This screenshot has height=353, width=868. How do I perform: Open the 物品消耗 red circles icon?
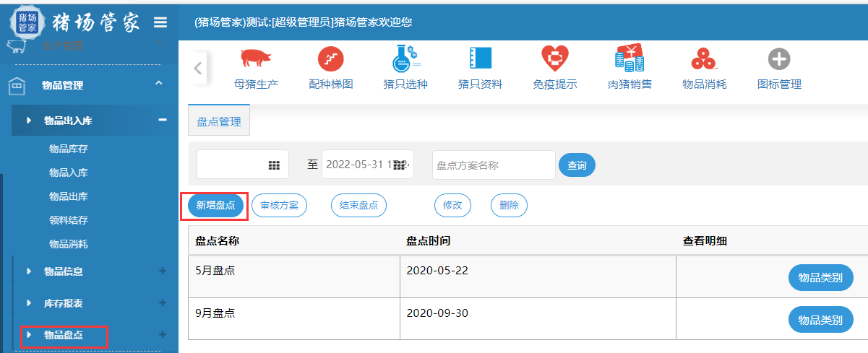(704, 58)
